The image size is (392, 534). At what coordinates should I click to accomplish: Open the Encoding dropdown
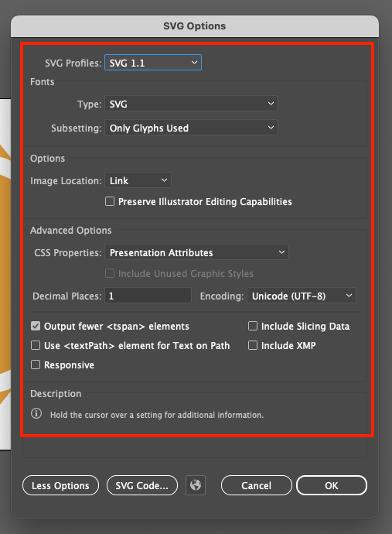(302, 296)
